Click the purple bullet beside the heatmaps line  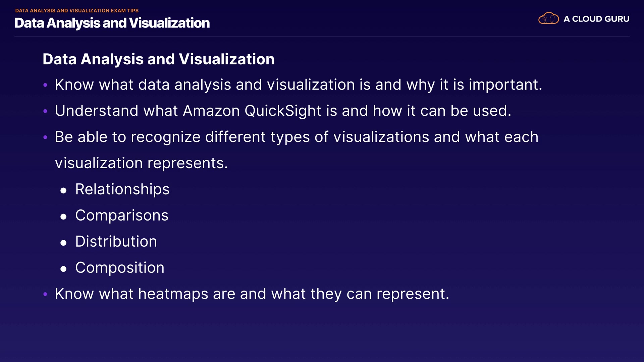coord(45,294)
